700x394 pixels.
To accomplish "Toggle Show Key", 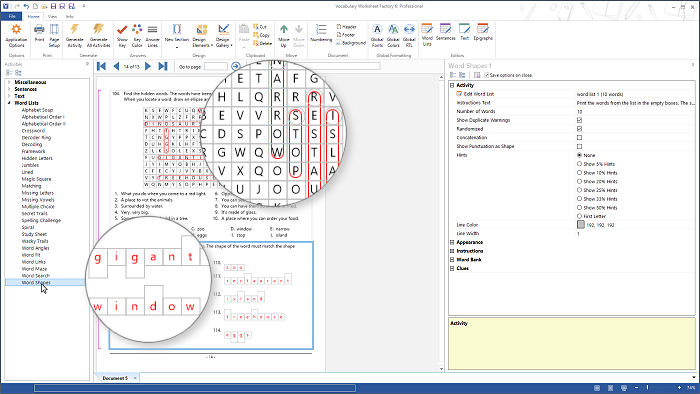I will (x=122, y=36).
